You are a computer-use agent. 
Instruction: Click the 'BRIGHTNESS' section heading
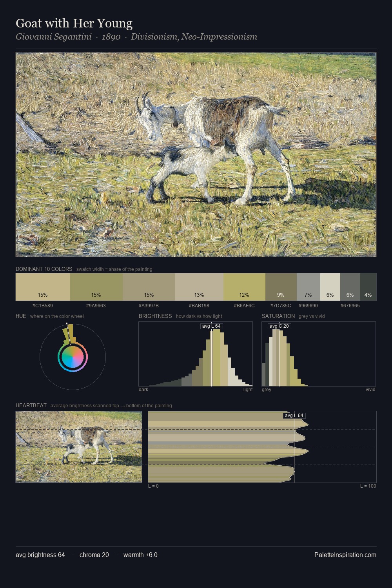(155, 316)
